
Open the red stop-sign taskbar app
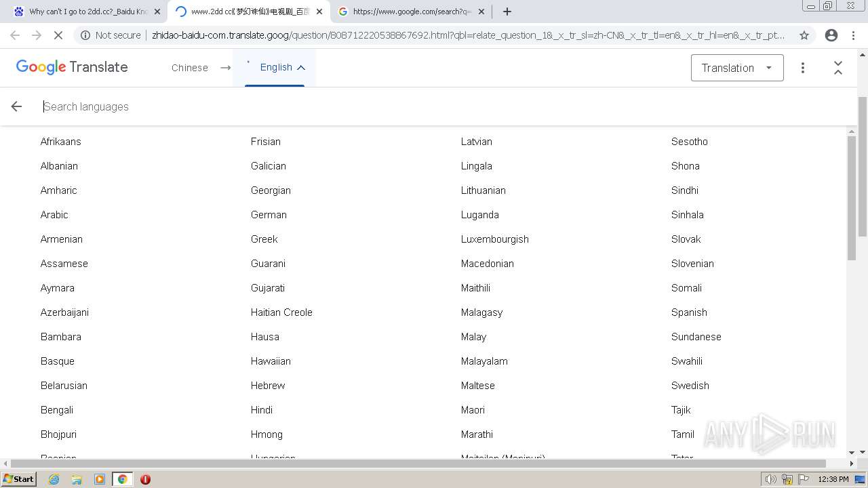pos(145,479)
